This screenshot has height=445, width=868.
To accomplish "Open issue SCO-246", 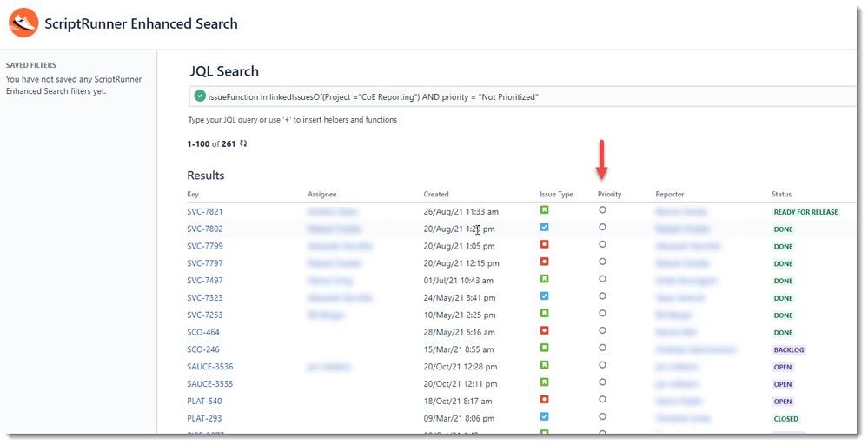I will [x=203, y=349].
